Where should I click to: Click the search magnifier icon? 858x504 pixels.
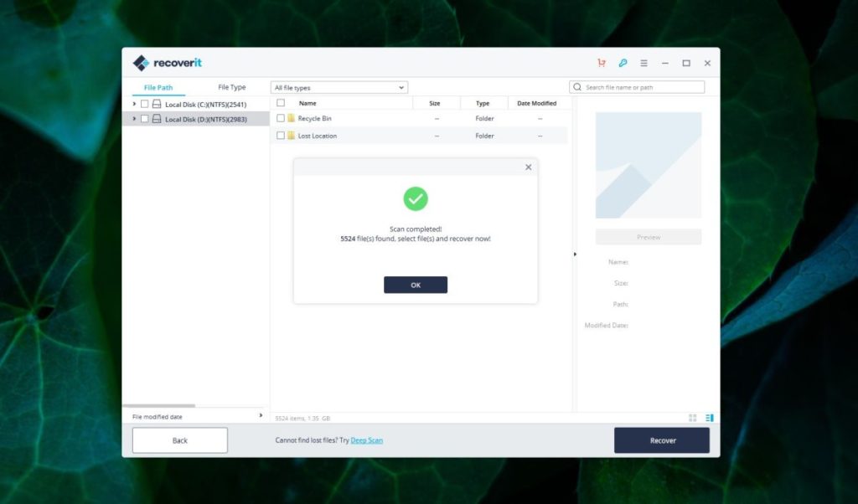click(578, 86)
